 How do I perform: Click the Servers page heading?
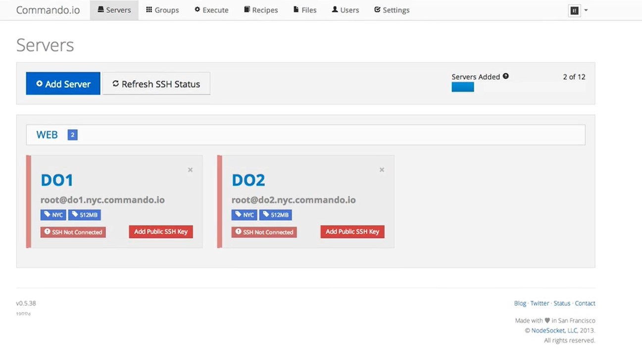(45, 45)
